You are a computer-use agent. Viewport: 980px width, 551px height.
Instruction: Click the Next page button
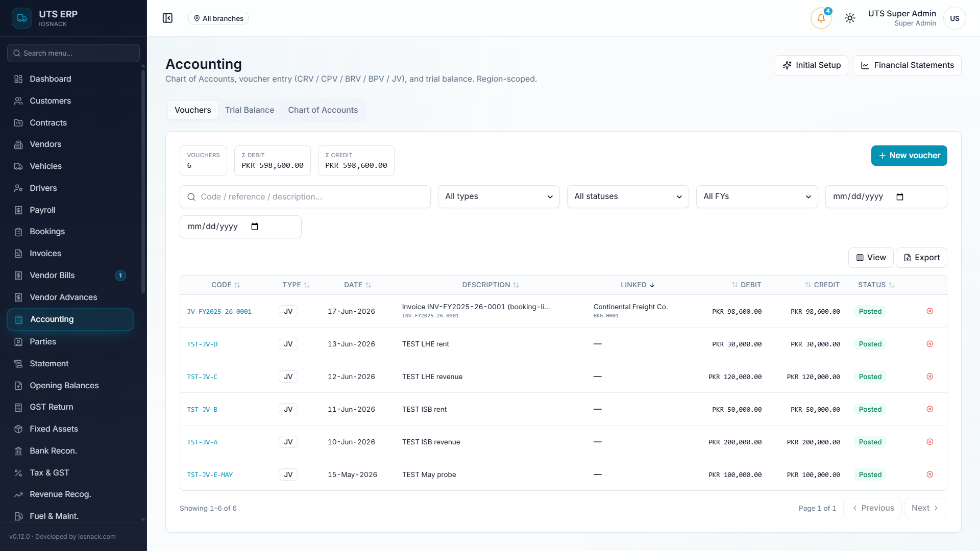[x=925, y=508]
